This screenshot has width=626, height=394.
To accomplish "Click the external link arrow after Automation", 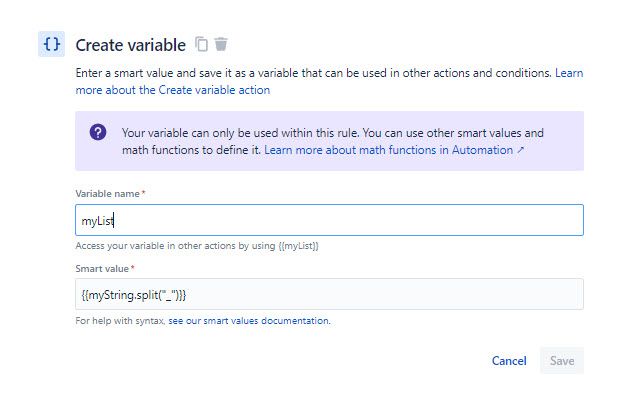I will (520, 150).
